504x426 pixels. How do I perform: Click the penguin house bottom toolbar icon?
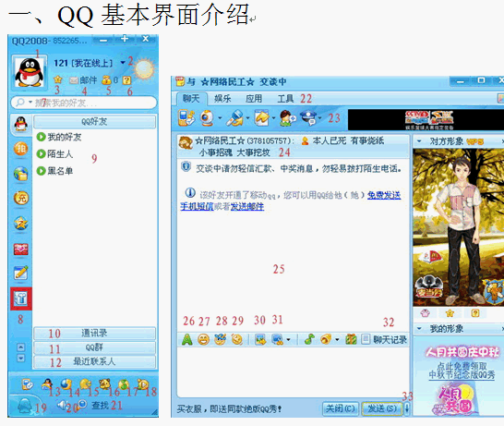point(47,384)
